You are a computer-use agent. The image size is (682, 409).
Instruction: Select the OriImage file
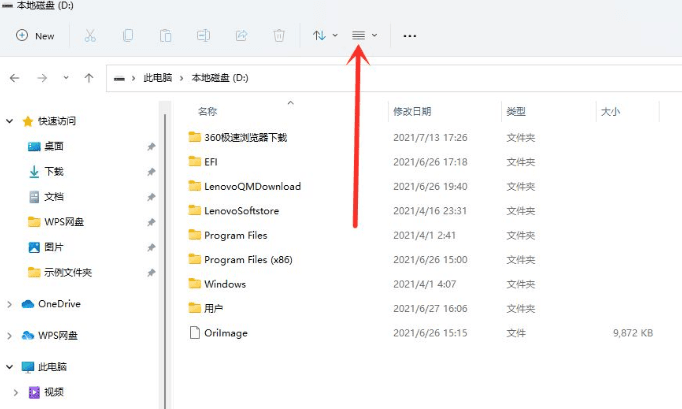(226, 333)
